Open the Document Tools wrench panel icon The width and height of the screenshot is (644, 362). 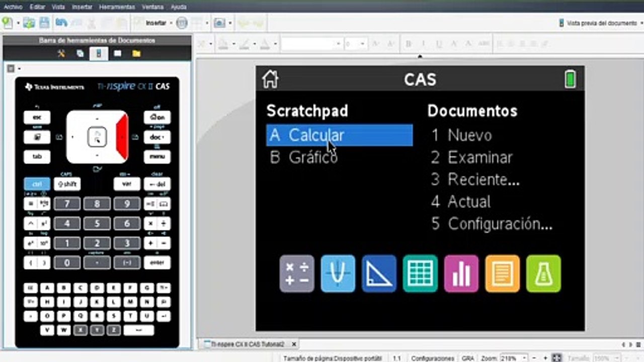pyautogui.click(x=61, y=53)
